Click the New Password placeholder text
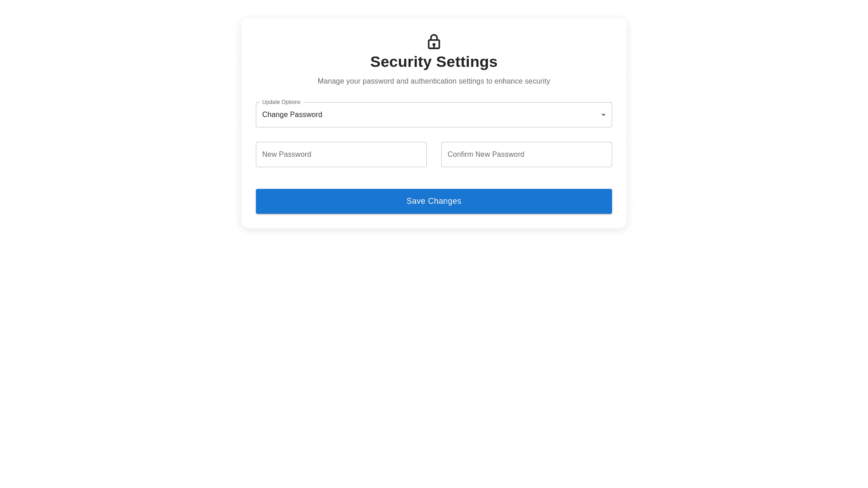 [287, 155]
